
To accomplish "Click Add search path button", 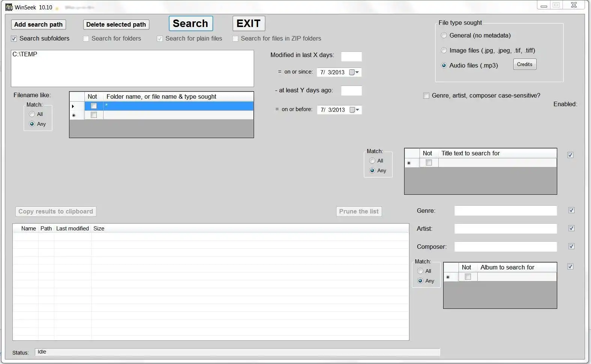I will (38, 24).
